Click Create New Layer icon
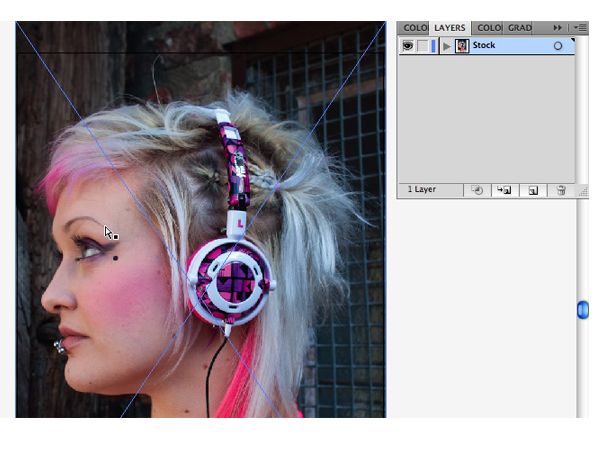 tap(533, 190)
